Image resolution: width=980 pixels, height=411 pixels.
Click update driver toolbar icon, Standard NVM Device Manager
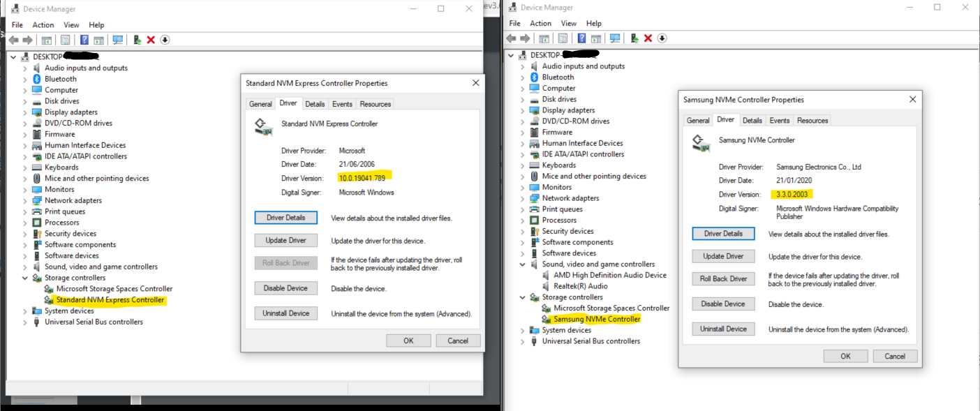click(x=138, y=40)
